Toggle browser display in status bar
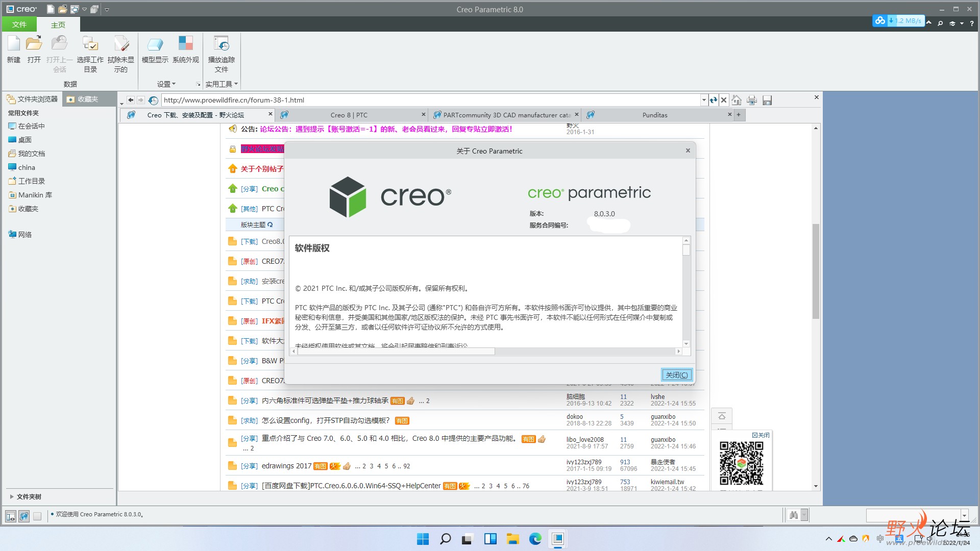980x551 pixels. pyautogui.click(x=24, y=516)
